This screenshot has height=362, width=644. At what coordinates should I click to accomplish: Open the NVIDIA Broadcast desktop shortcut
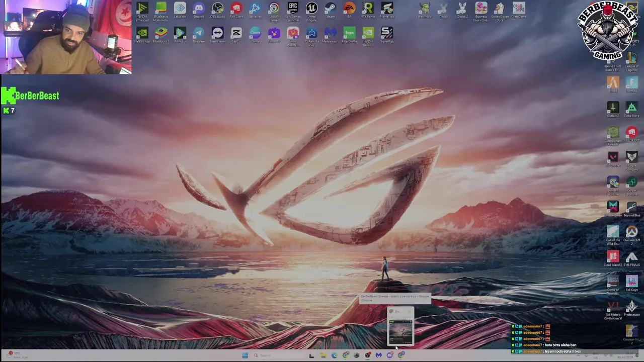pos(142,12)
